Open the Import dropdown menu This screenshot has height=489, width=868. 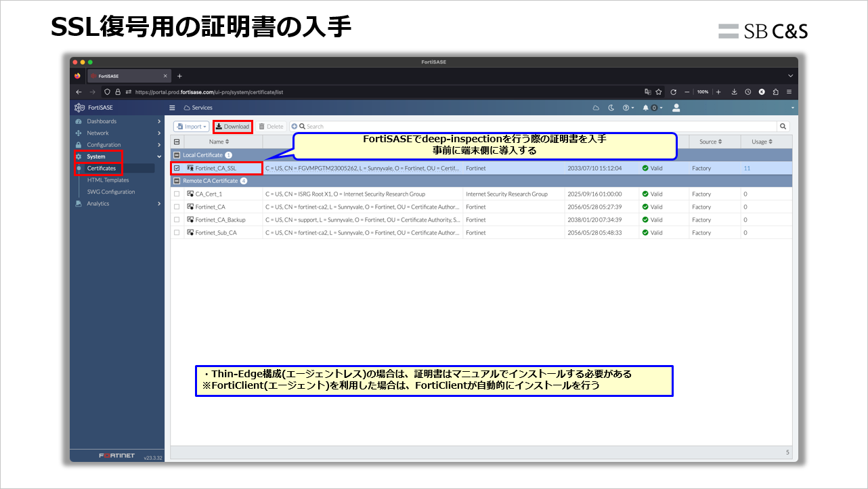click(191, 126)
